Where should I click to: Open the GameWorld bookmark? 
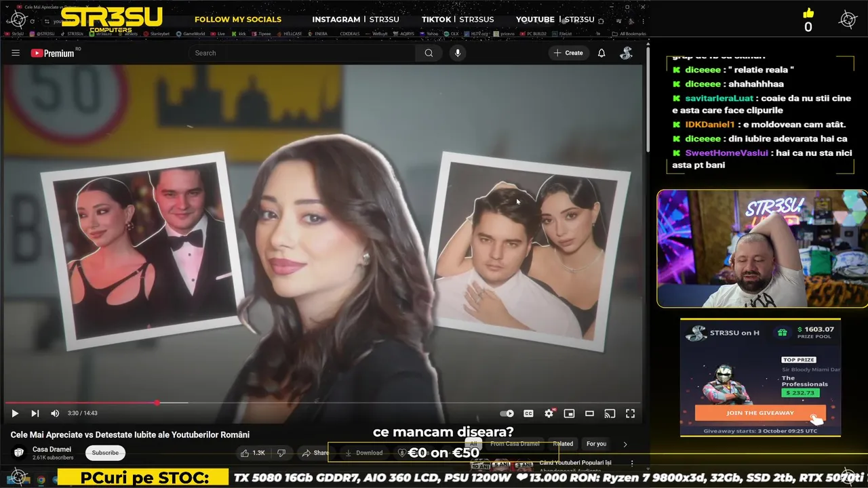point(191,33)
